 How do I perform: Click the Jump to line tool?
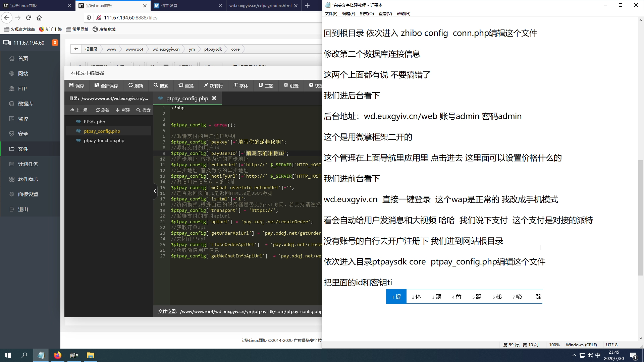coord(213,85)
